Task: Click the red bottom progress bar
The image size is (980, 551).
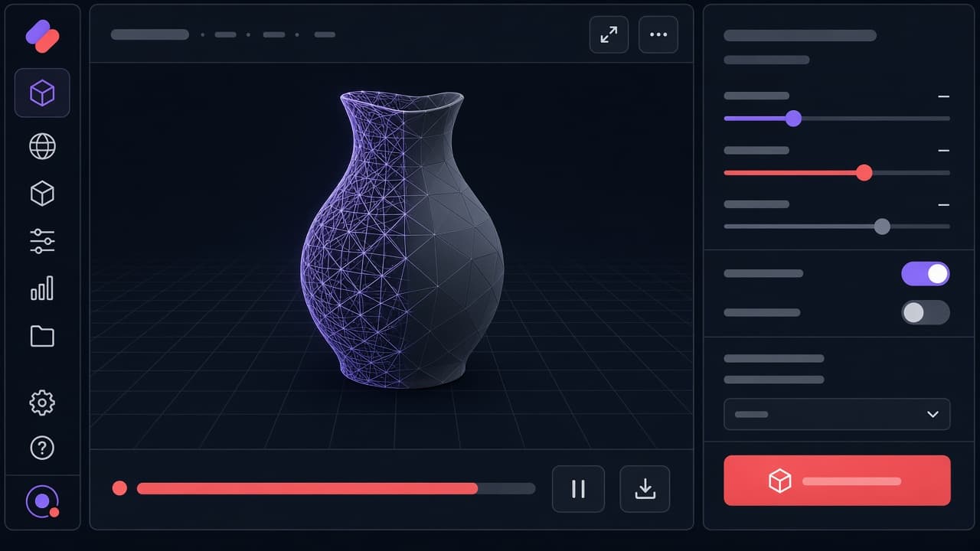Action: point(336,488)
